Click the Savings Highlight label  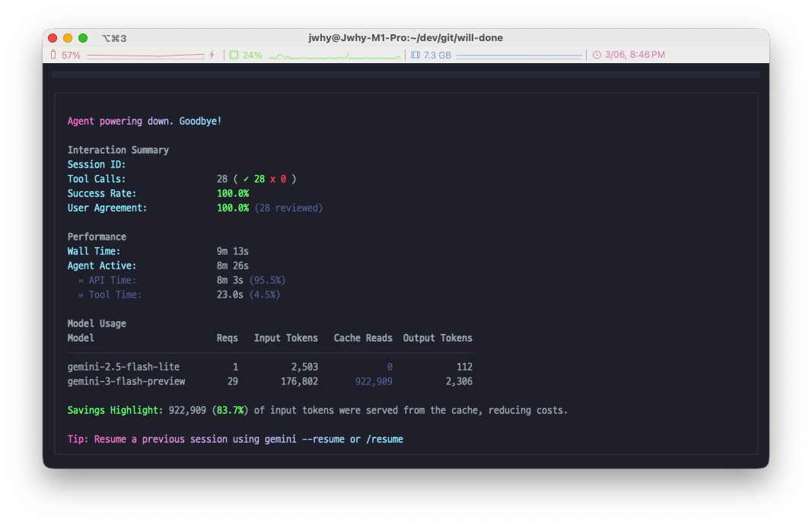115,411
